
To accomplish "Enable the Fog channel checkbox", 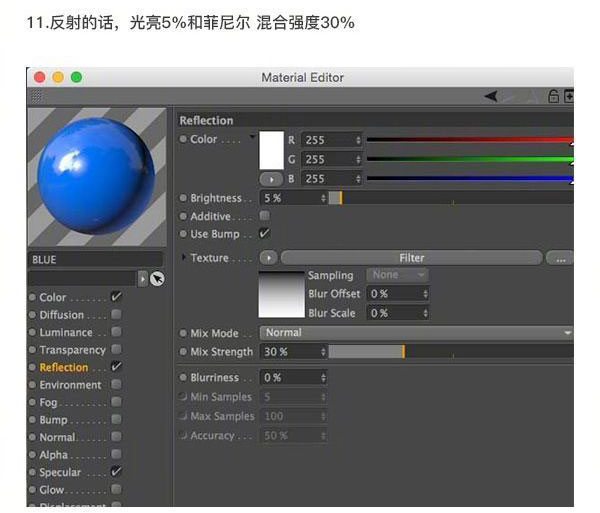I will point(116,402).
